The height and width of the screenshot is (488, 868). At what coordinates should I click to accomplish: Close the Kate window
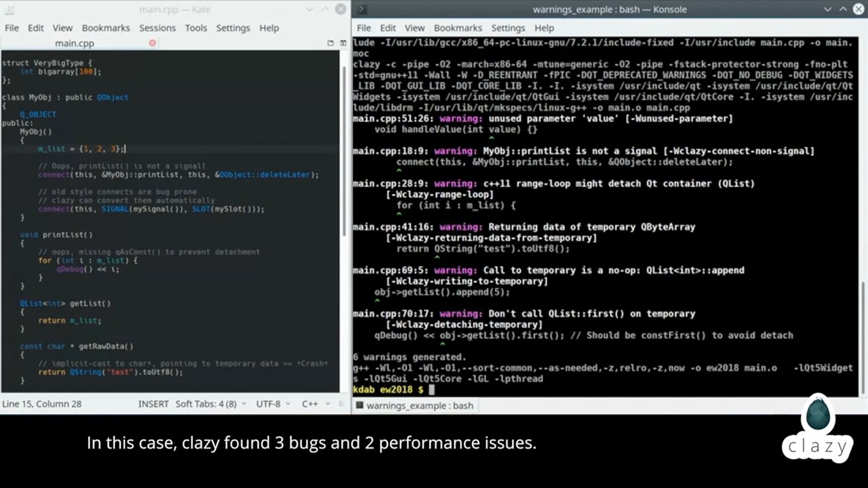[x=340, y=9]
